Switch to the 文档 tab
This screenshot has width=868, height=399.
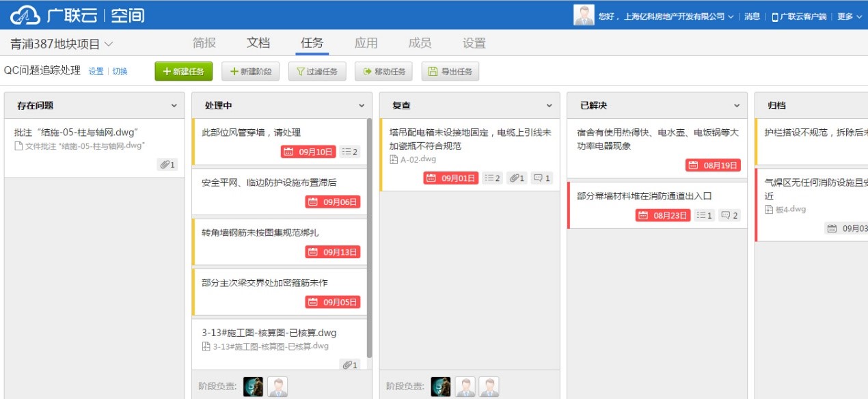click(260, 42)
